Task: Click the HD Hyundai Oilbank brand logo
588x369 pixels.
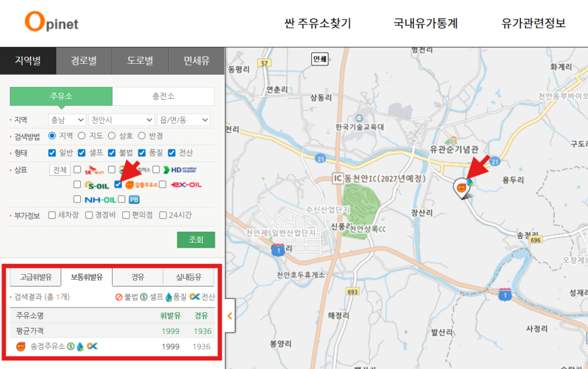Action: click(179, 170)
